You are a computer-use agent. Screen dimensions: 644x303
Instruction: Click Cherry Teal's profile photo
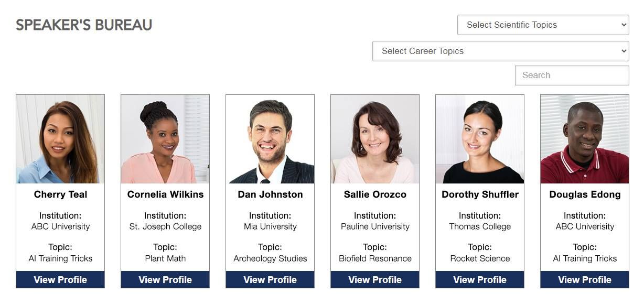click(x=60, y=139)
